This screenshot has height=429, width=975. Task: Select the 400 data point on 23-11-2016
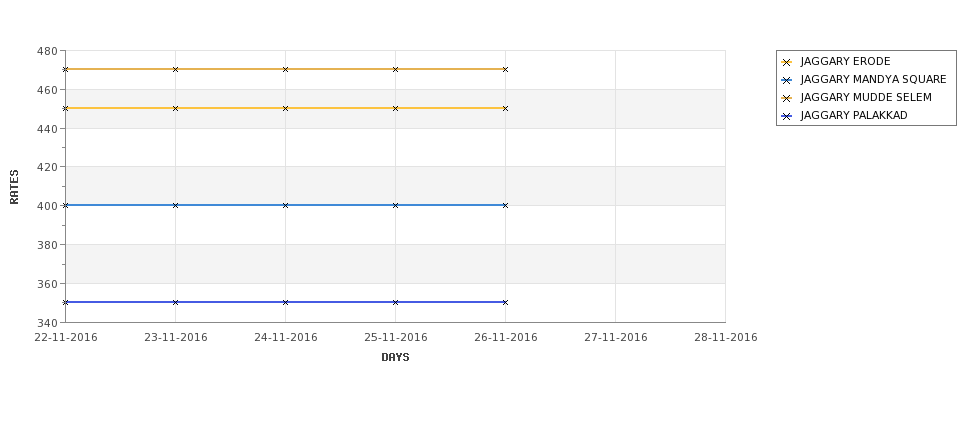click(x=175, y=205)
